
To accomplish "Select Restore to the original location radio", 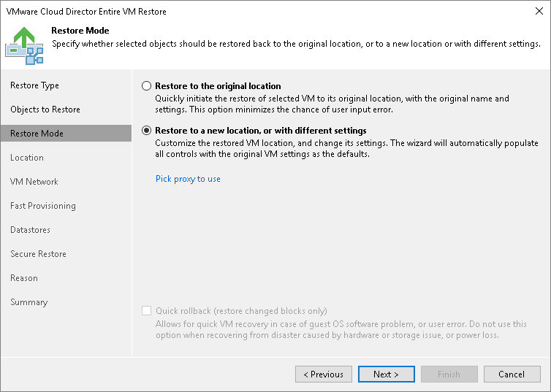I will [x=146, y=86].
